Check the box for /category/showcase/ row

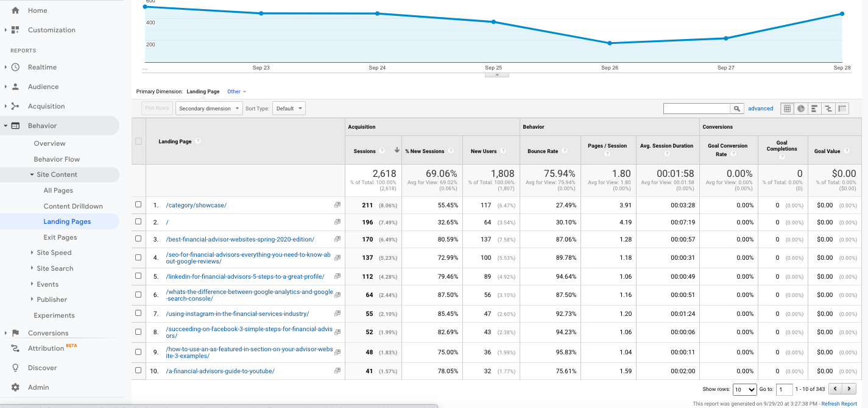[x=138, y=205]
